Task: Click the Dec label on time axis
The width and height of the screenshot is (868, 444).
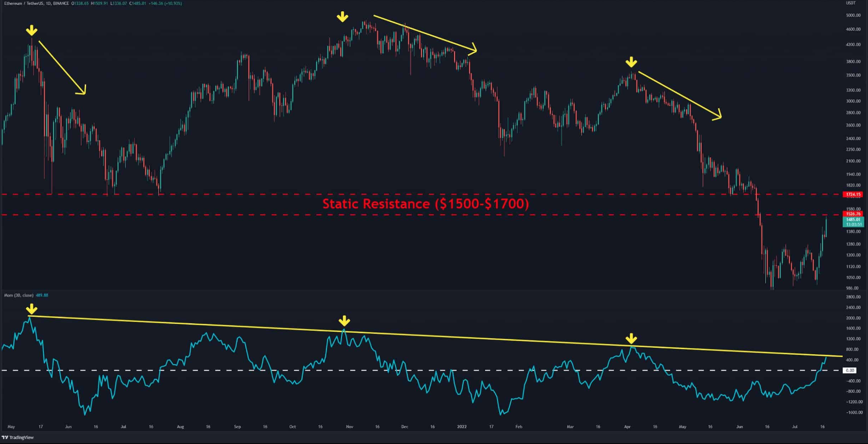Action: pyautogui.click(x=404, y=427)
